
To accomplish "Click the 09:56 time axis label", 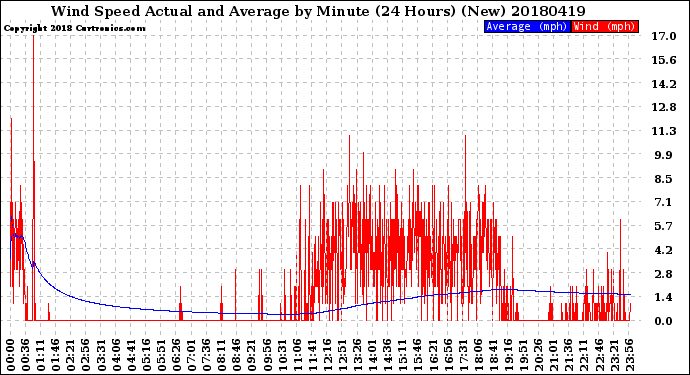I will [267, 355].
